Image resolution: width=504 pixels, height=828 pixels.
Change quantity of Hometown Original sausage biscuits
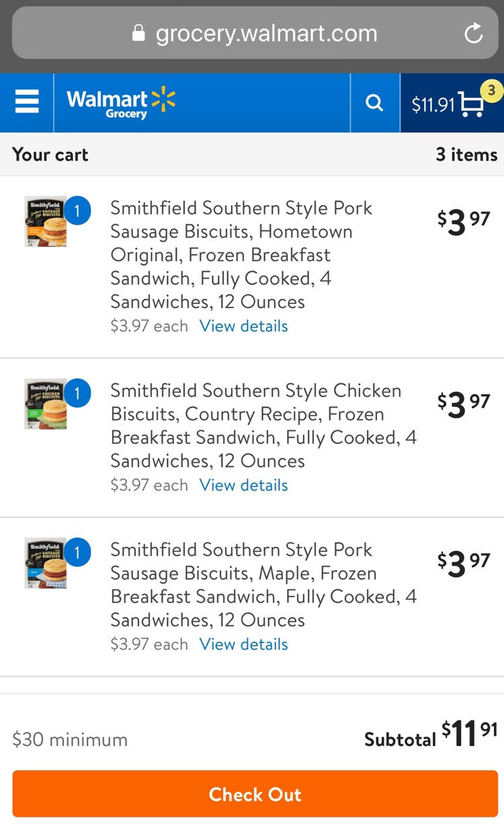coord(77,211)
